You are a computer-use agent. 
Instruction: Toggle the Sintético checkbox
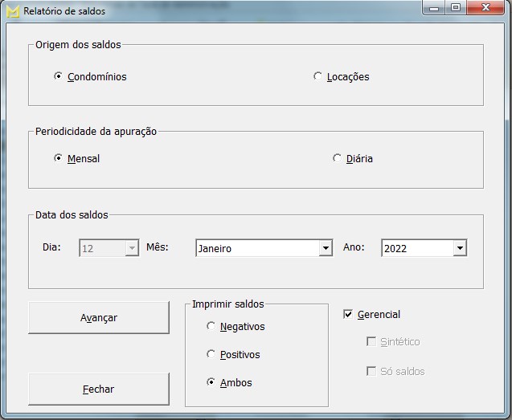pyautogui.click(x=371, y=342)
